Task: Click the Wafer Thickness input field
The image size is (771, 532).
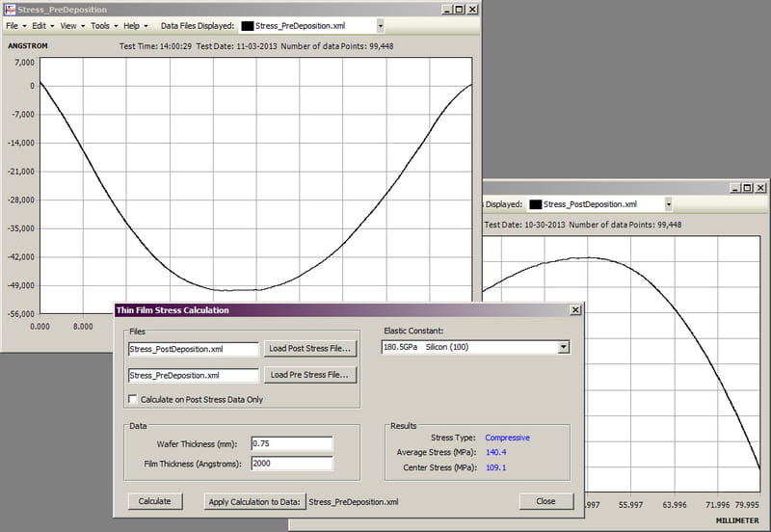Action: [x=291, y=443]
